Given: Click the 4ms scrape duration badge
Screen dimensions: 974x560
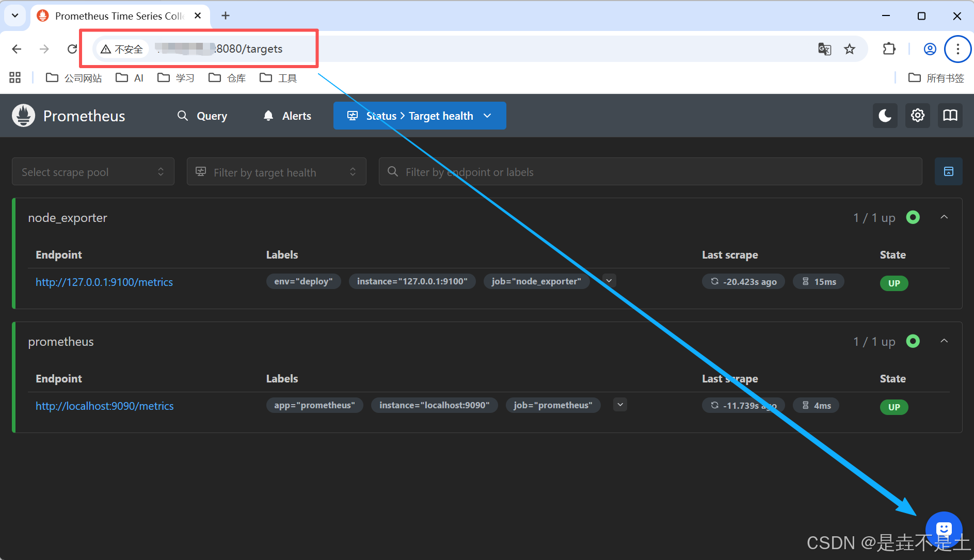Looking at the screenshot, I should pyautogui.click(x=816, y=405).
